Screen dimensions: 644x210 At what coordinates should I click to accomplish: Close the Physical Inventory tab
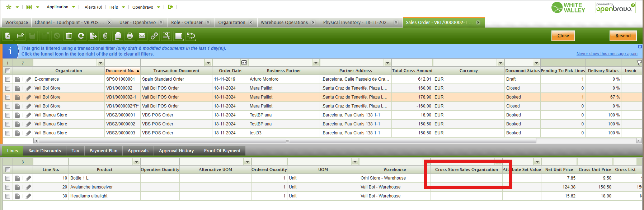pyautogui.click(x=396, y=23)
